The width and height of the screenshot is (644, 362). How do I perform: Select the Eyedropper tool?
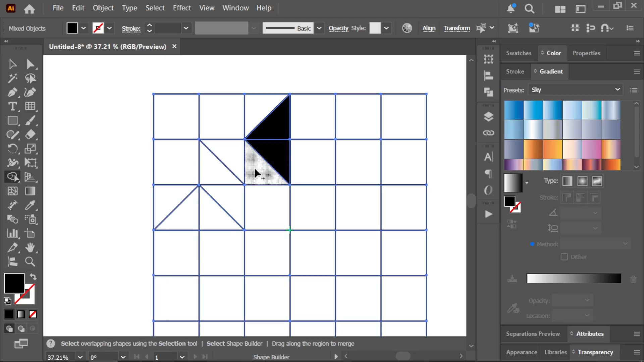point(30,205)
